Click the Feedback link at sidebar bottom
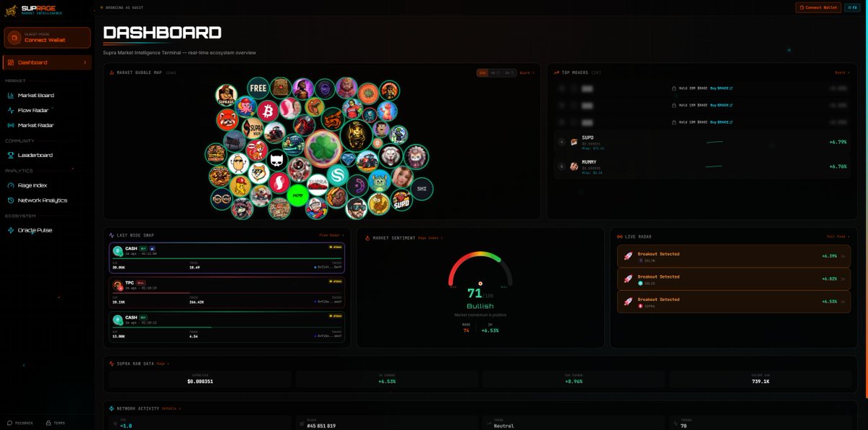The height and width of the screenshot is (430, 868). coord(20,423)
